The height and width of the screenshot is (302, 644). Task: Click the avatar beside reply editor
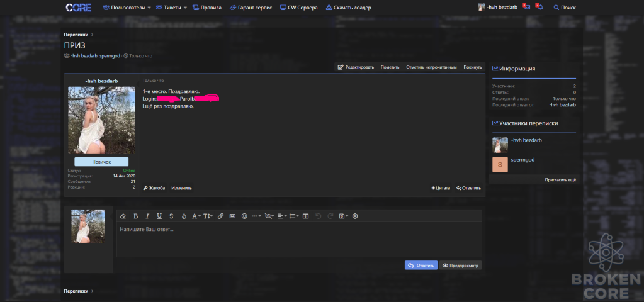coord(88,226)
